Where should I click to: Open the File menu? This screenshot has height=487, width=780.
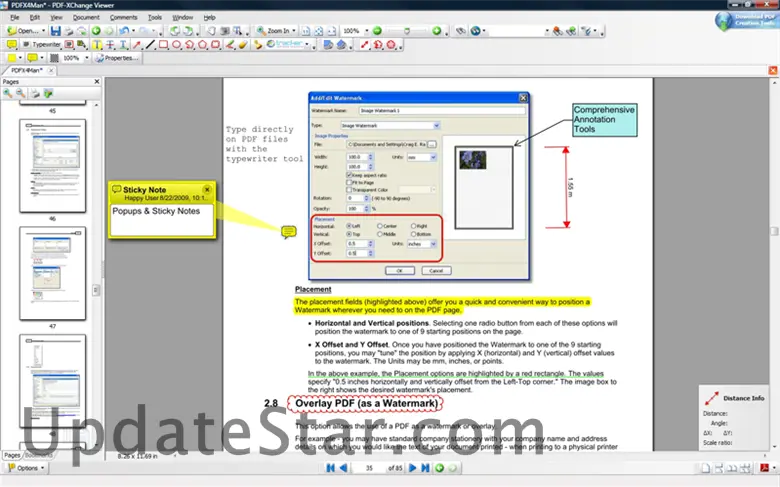click(x=14, y=17)
